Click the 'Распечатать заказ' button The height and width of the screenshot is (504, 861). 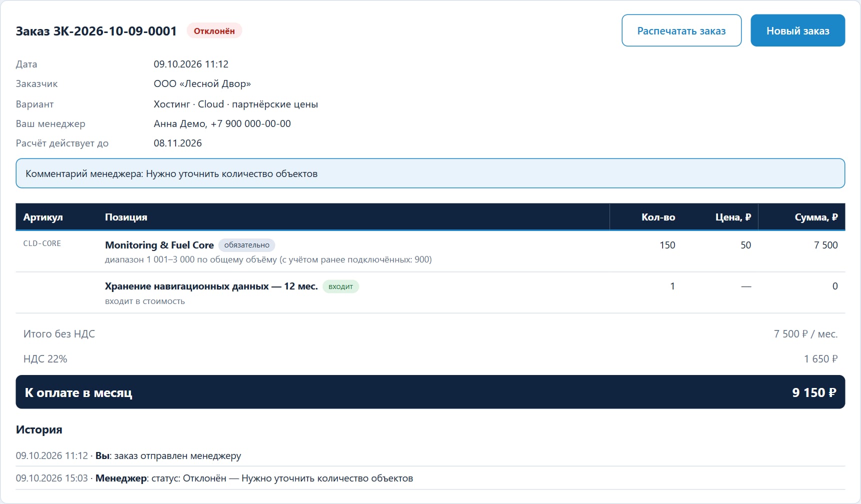(x=681, y=30)
